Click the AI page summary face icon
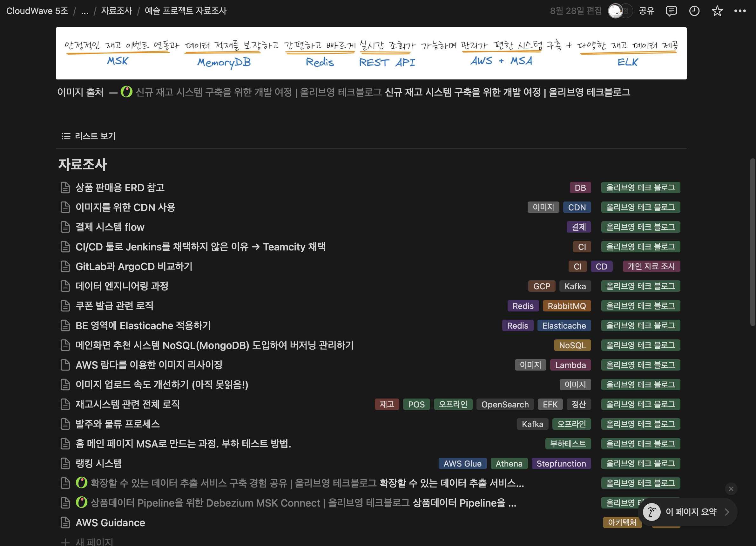 [652, 512]
